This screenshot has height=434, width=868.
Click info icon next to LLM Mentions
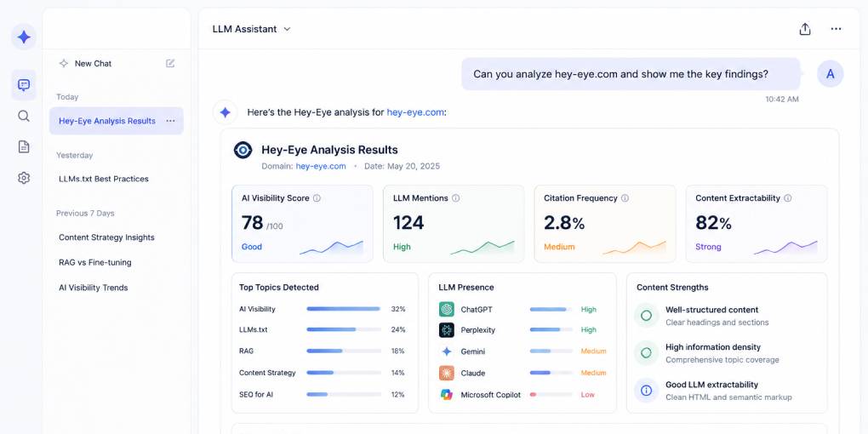click(455, 198)
